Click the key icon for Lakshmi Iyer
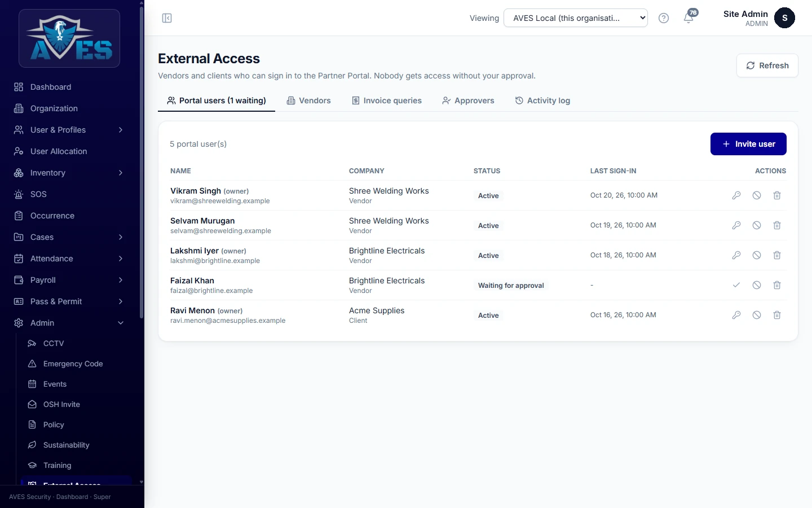812x508 pixels. (x=736, y=255)
